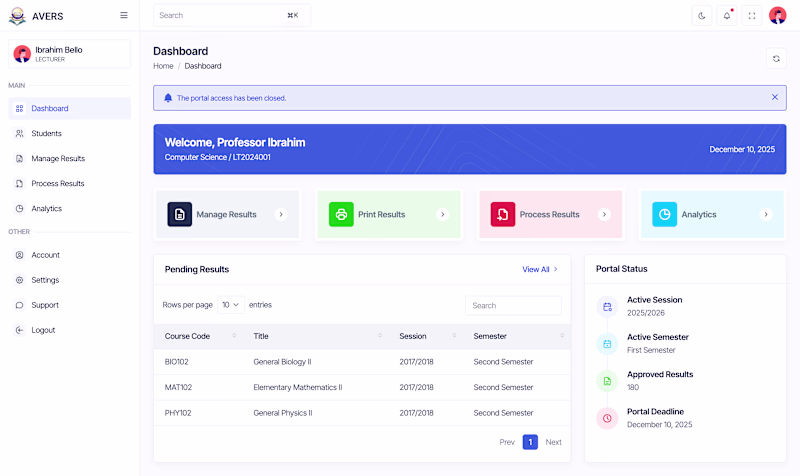Sort by Course Code column
The image size is (800, 476).
(200, 336)
